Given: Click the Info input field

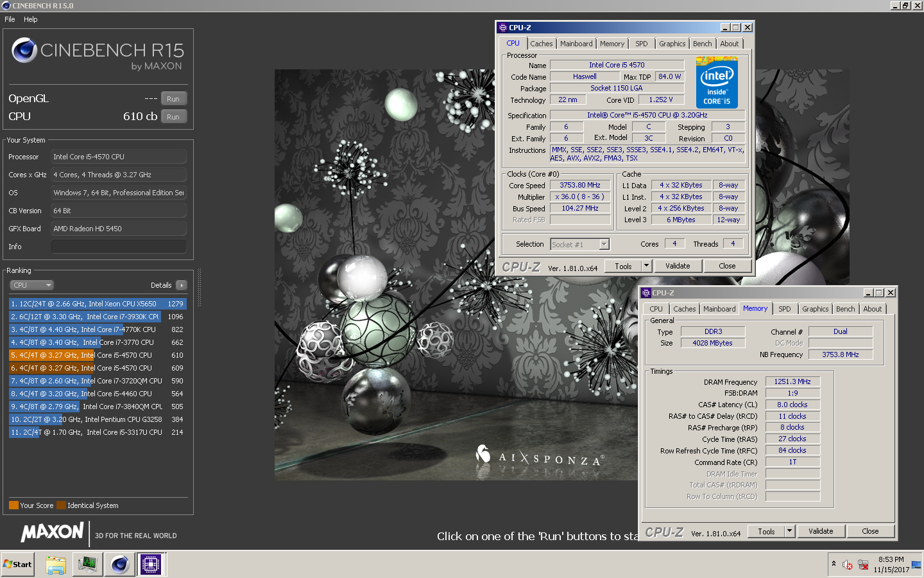Looking at the screenshot, I should (x=119, y=247).
